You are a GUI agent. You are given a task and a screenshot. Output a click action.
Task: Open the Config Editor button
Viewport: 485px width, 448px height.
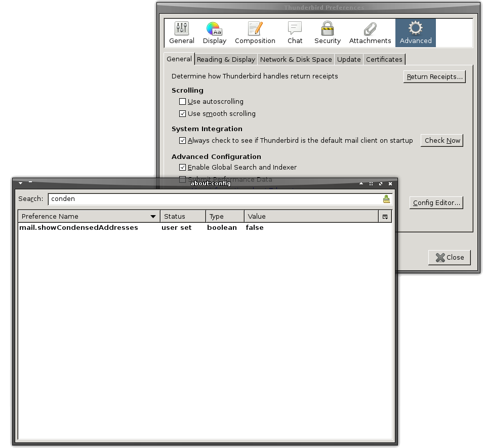point(436,203)
